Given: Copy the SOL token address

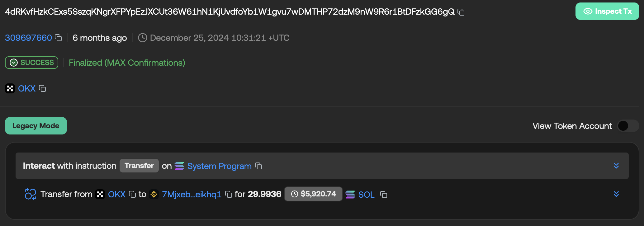Looking at the screenshot, I should click(x=384, y=195).
